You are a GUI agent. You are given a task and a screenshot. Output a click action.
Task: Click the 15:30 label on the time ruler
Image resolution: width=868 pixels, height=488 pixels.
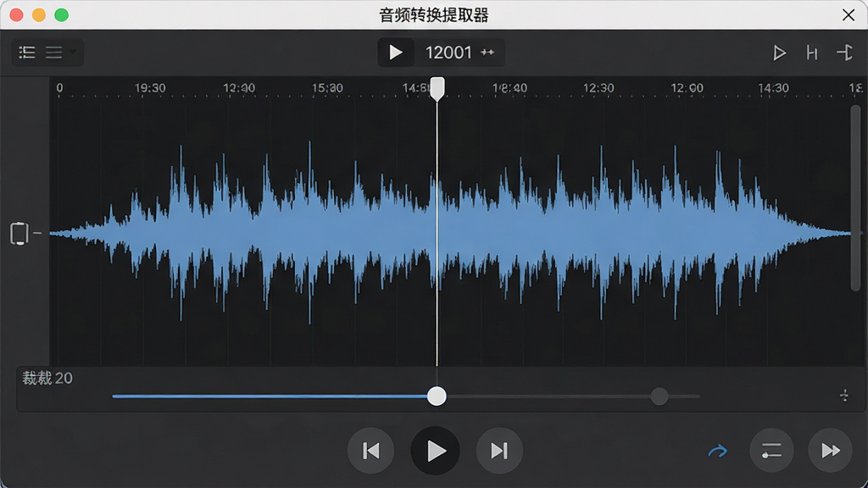[x=327, y=88]
